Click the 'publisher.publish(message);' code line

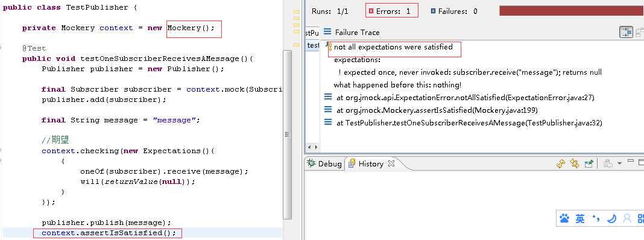tap(106, 223)
